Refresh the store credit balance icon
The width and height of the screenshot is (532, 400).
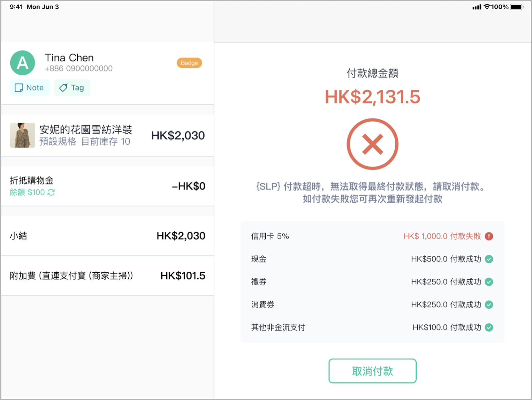[x=51, y=192]
